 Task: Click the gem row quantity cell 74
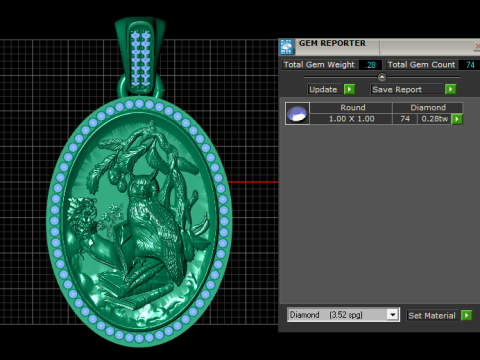tap(405, 119)
